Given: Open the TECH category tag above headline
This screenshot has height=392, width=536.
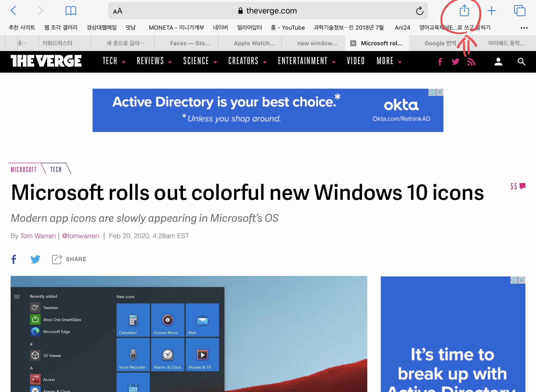Looking at the screenshot, I should pos(56,170).
